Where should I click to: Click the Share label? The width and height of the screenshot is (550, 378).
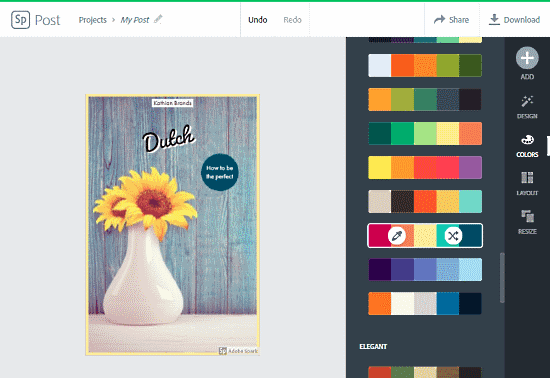point(459,20)
